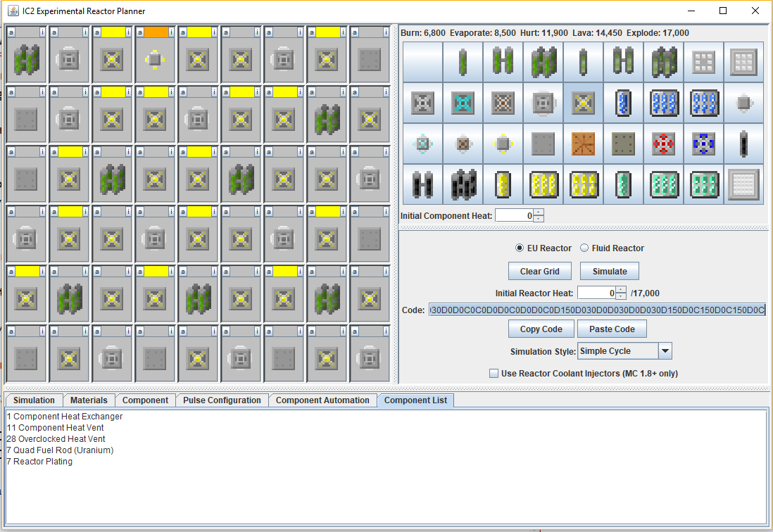Open the Simulation tab

[x=34, y=400]
